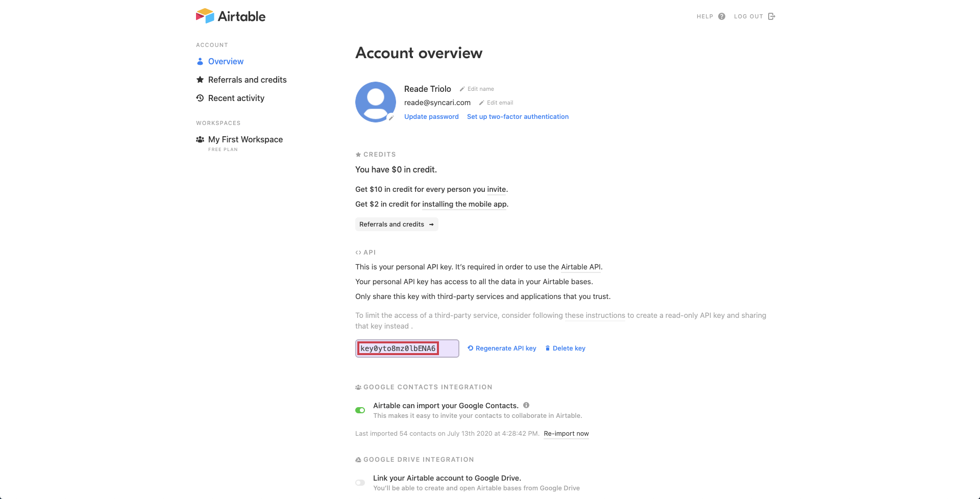The width and height of the screenshot is (980, 499).
Task: Click Edit email link
Action: 500,103
